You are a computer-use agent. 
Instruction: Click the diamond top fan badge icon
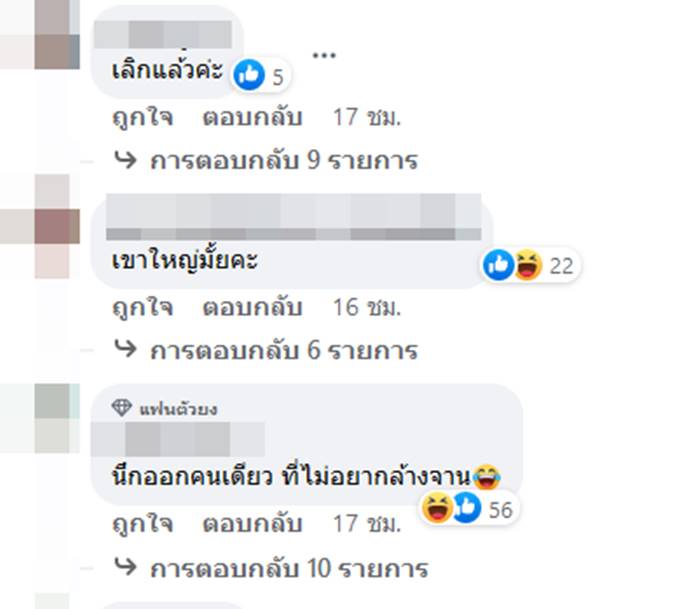tap(121, 407)
